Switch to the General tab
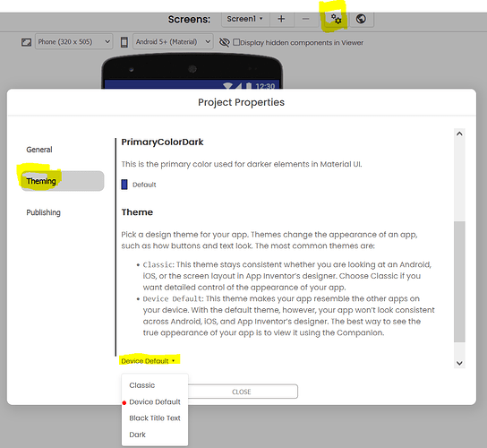The width and height of the screenshot is (487, 448). (x=39, y=150)
